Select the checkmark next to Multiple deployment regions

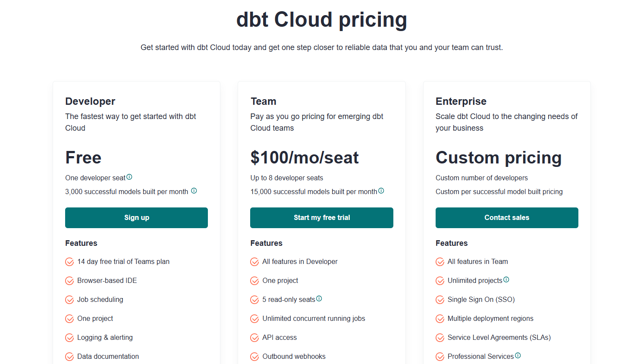click(440, 318)
